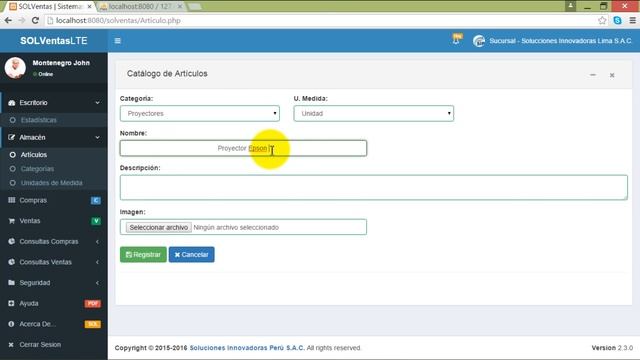The height and width of the screenshot is (360, 640).
Task: Click the red PDF badge on Ayuda
Action: (93, 303)
